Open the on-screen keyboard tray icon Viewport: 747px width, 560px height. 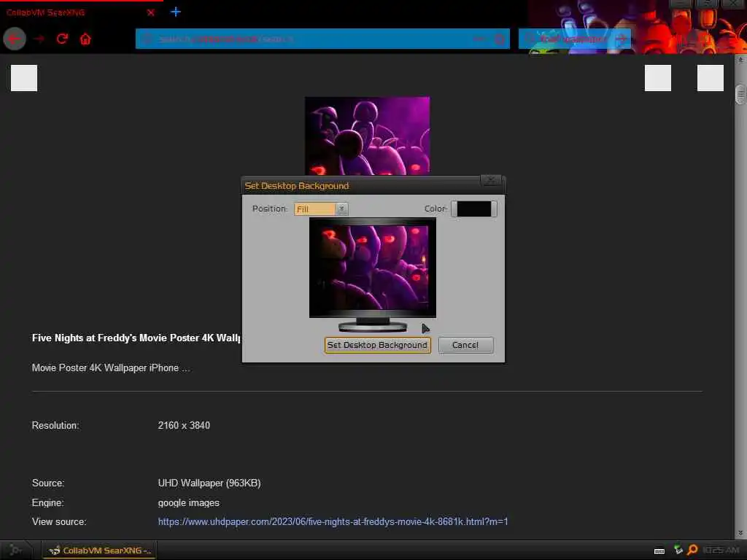[x=659, y=551]
